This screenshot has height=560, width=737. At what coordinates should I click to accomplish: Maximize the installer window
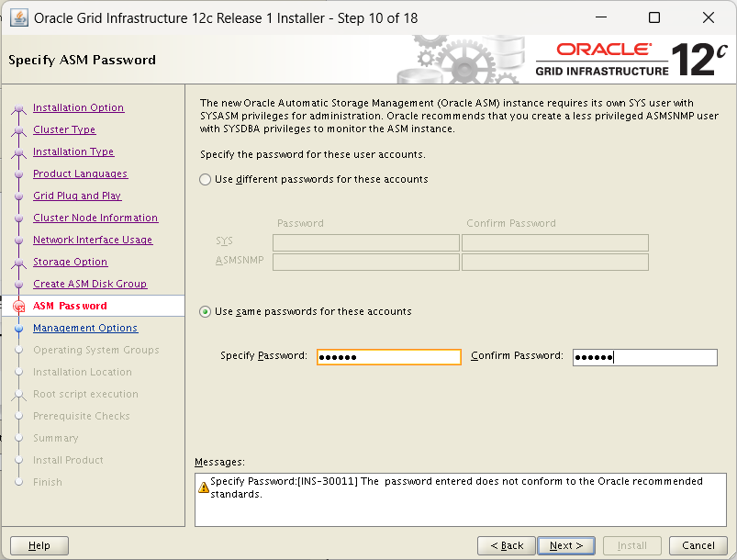[653, 17]
